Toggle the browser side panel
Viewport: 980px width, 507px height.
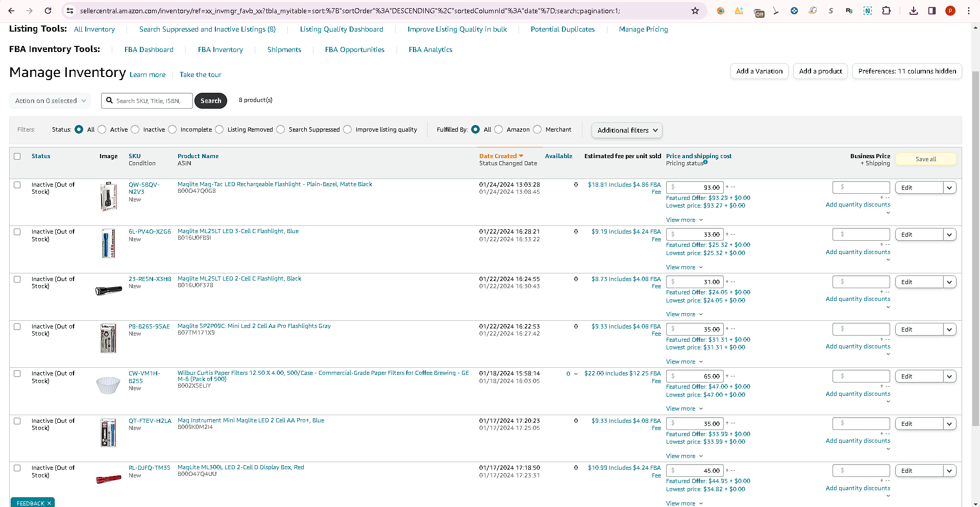click(932, 11)
